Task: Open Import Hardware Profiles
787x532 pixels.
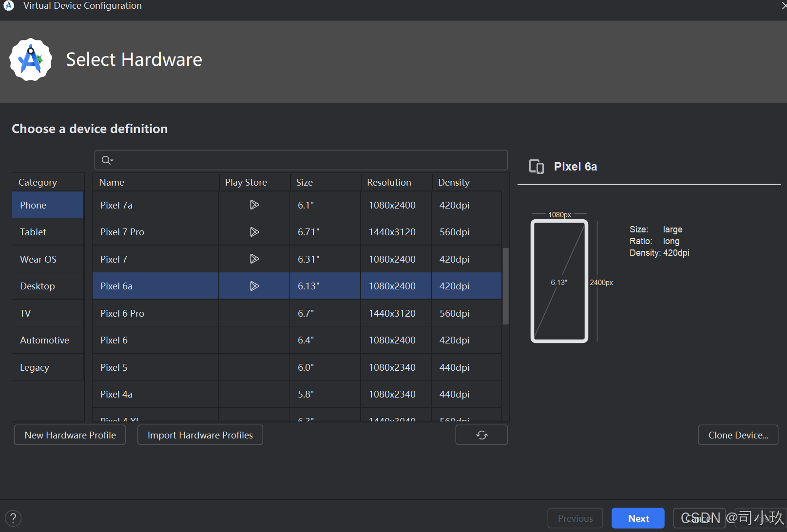Action: 200,435
